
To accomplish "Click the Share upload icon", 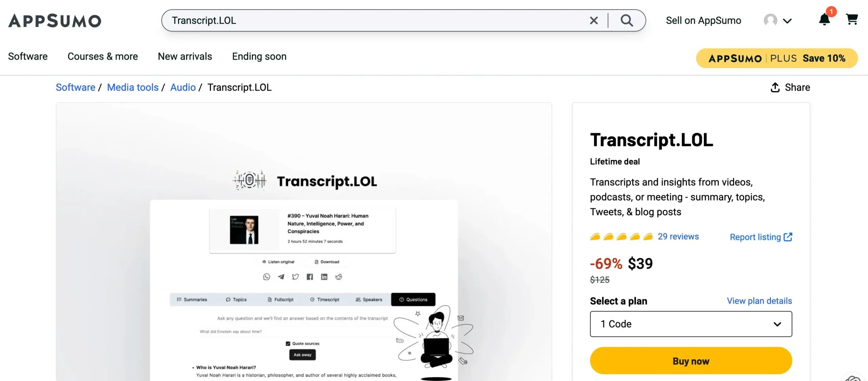I will [x=775, y=87].
